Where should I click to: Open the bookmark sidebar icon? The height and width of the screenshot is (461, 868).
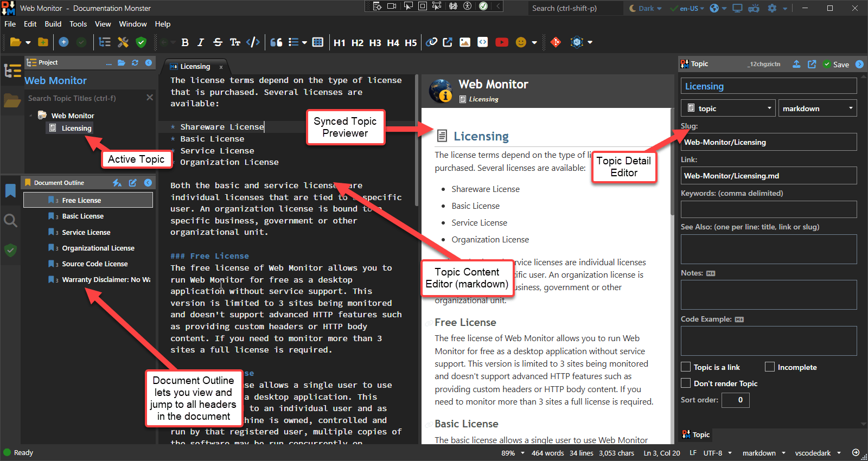pos(10,190)
